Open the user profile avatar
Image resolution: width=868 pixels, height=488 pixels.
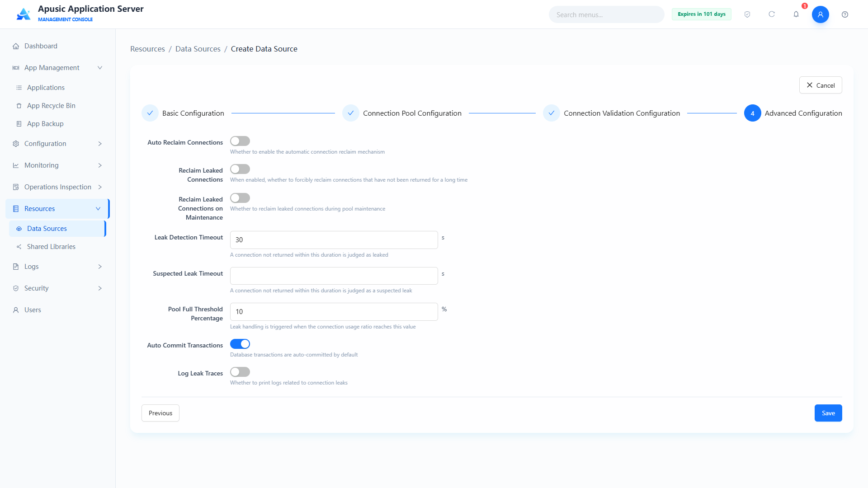coord(821,14)
